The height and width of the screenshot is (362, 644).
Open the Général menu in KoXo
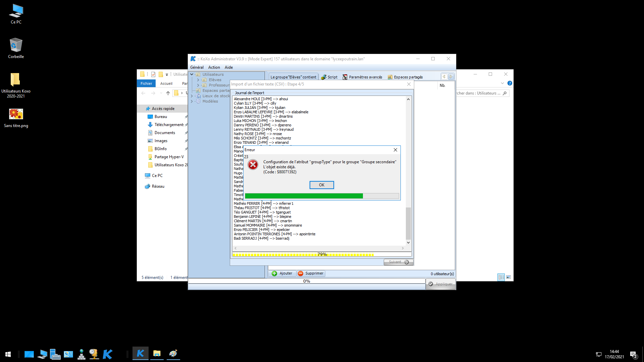(197, 67)
